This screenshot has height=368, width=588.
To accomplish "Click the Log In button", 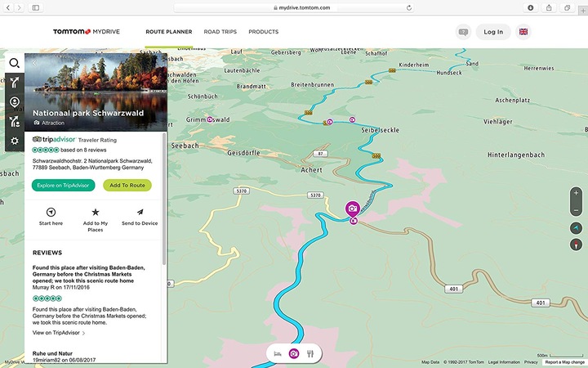I will (493, 32).
